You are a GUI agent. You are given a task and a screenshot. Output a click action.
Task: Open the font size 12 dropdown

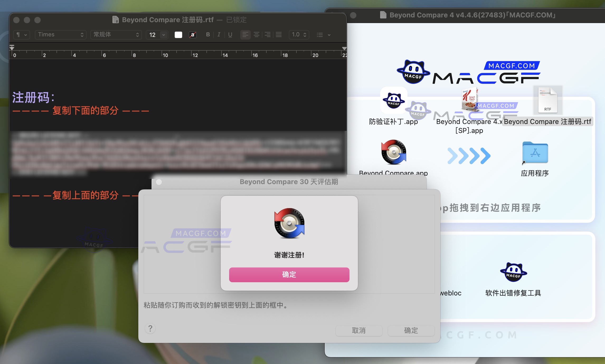(157, 35)
